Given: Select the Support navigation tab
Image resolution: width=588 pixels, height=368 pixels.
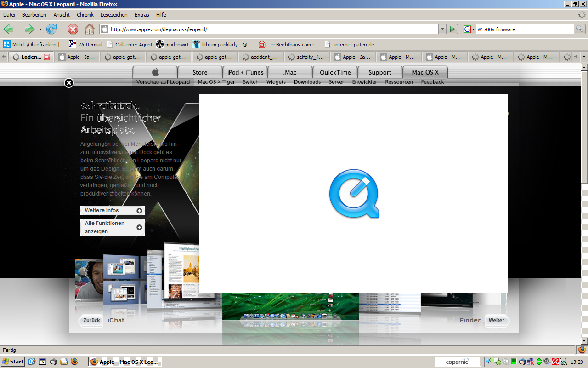Looking at the screenshot, I should point(380,72).
